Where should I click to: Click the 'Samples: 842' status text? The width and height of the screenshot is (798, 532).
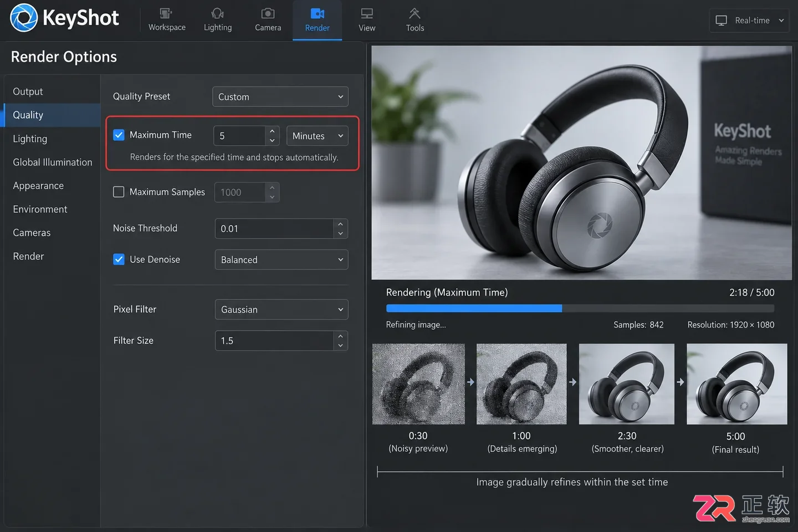click(638, 325)
